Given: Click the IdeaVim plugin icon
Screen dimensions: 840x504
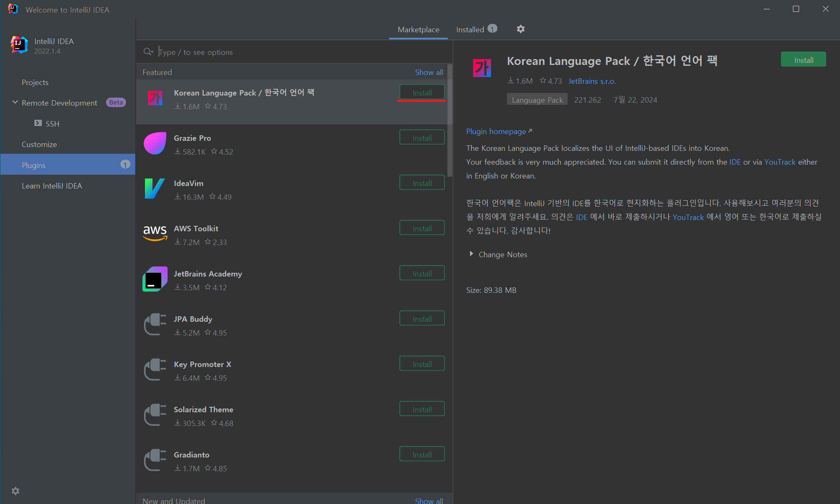Looking at the screenshot, I should pyautogui.click(x=155, y=189).
